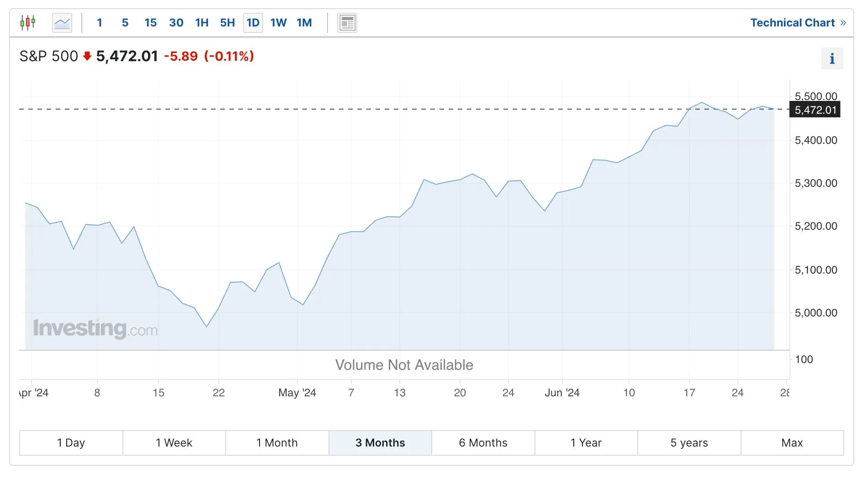This screenshot has height=484, width=868.
Task: Switch interval to 1H
Action: tap(201, 23)
